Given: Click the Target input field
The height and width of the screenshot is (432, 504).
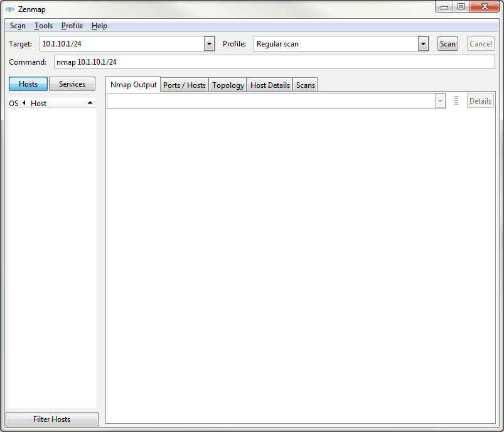Looking at the screenshot, I should (122, 44).
